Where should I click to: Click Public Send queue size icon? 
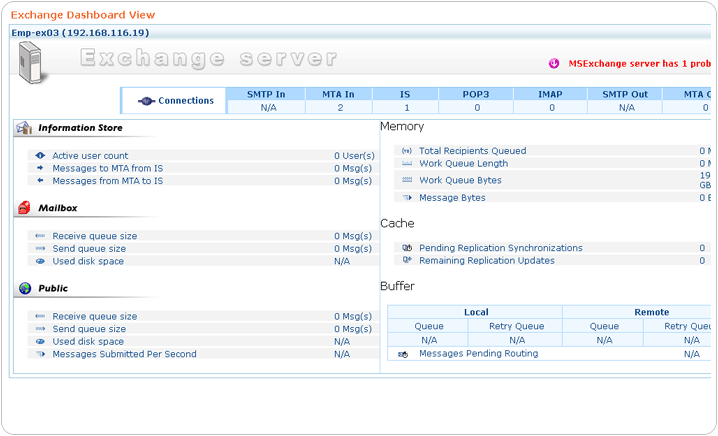coord(40,328)
